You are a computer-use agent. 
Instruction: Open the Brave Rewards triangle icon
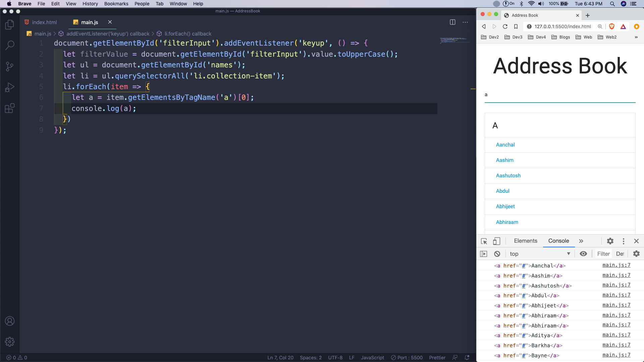[x=623, y=26]
